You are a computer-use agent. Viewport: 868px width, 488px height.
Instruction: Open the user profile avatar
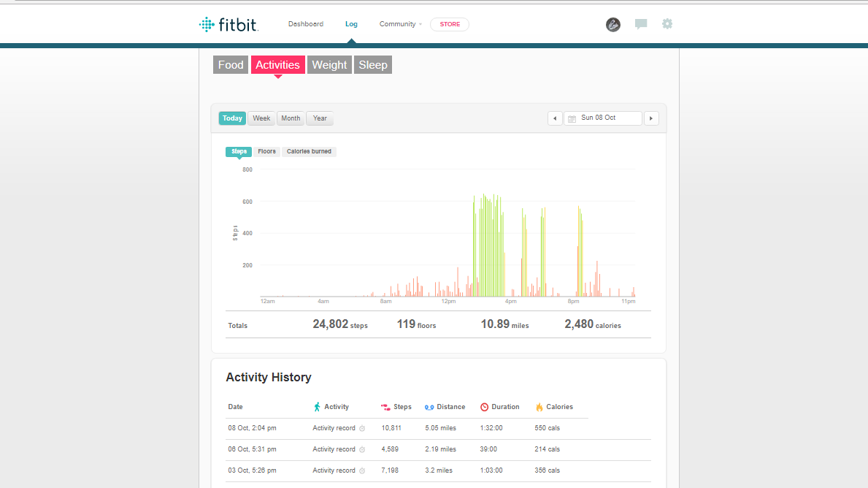(x=613, y=25)
